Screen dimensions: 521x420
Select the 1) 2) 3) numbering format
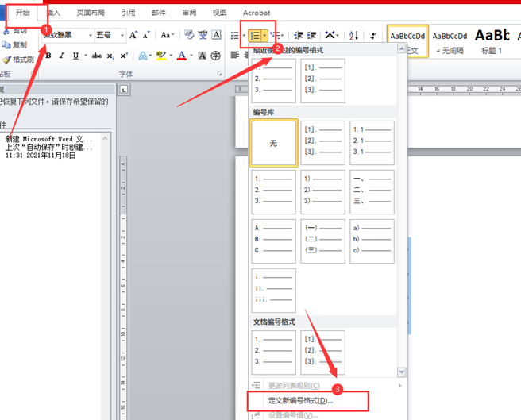[x=322, y=192]
